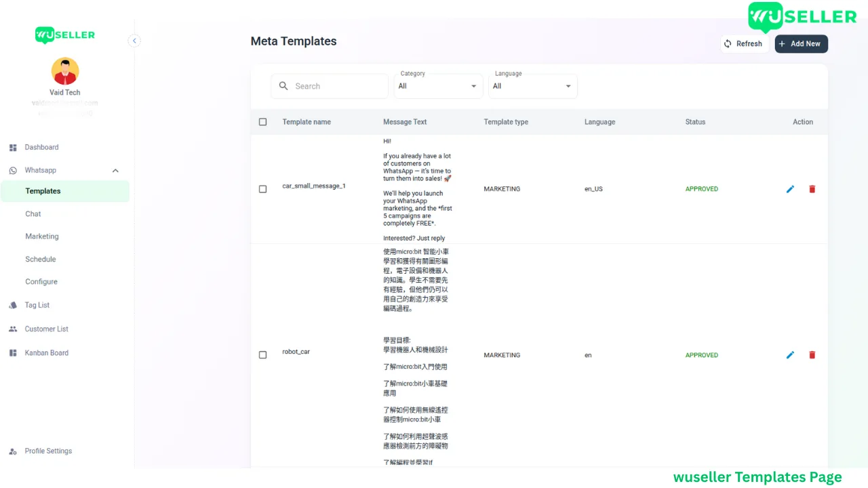The width and height of the screenshot is (868, 488).
Task: Click pencil edit icon for robot_car template
Action: (790, 355)
